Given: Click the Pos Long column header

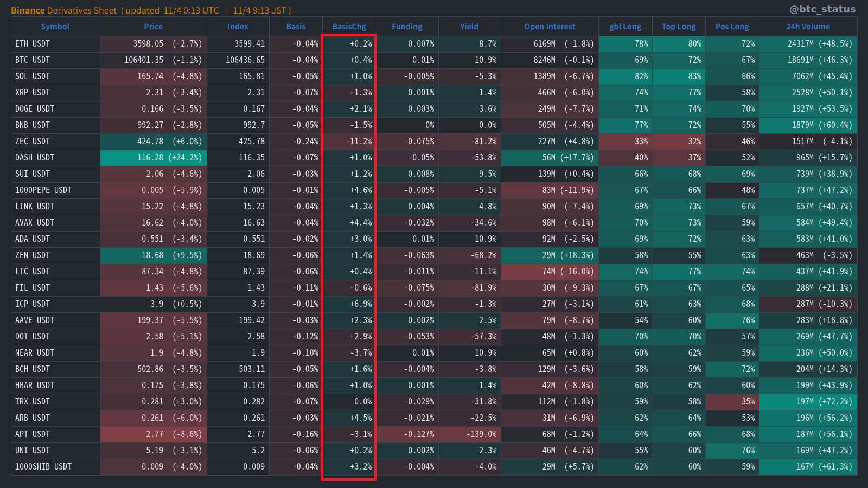Looking at the screenshot, I should click(x=732, y=27).
